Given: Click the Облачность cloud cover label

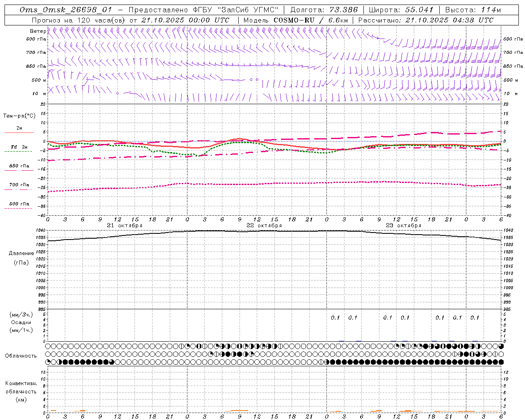Looking at the screenshot, I should (21, 356).
